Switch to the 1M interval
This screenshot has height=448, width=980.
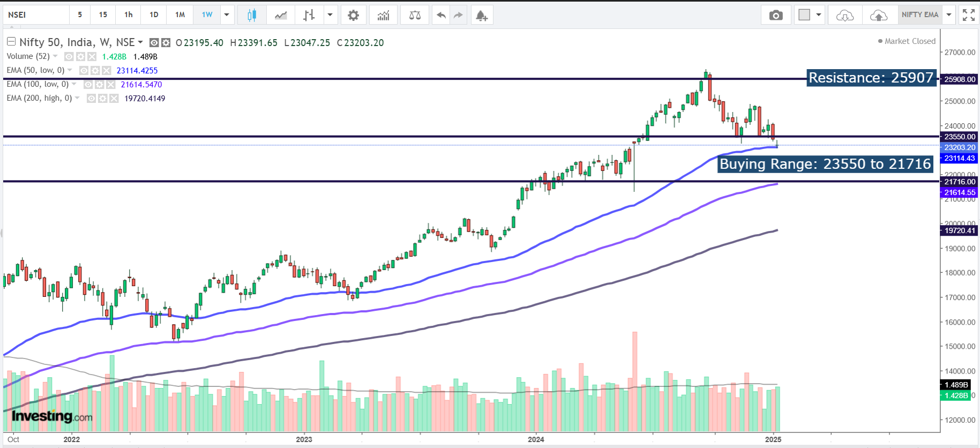point(180,15)
